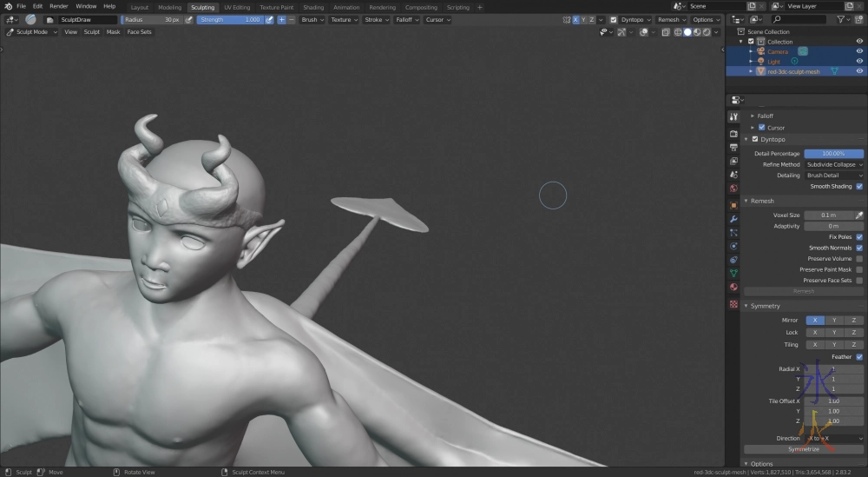Open the Material properties tab icon

click(x=733, y=287)
